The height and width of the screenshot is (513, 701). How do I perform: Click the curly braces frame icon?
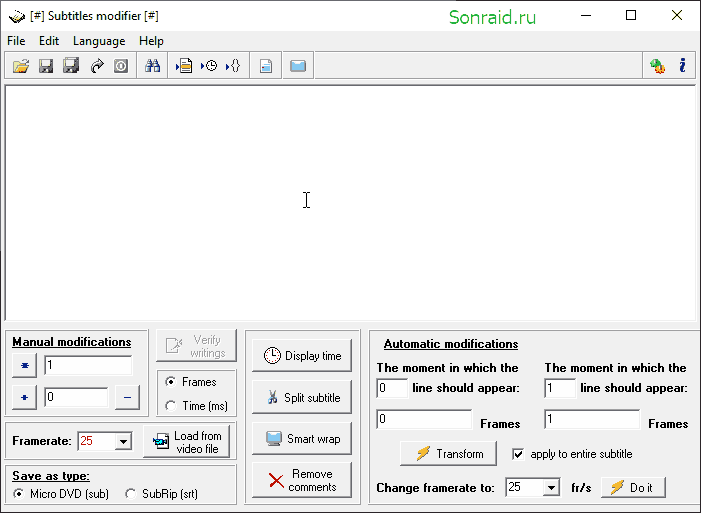point(233,66)
